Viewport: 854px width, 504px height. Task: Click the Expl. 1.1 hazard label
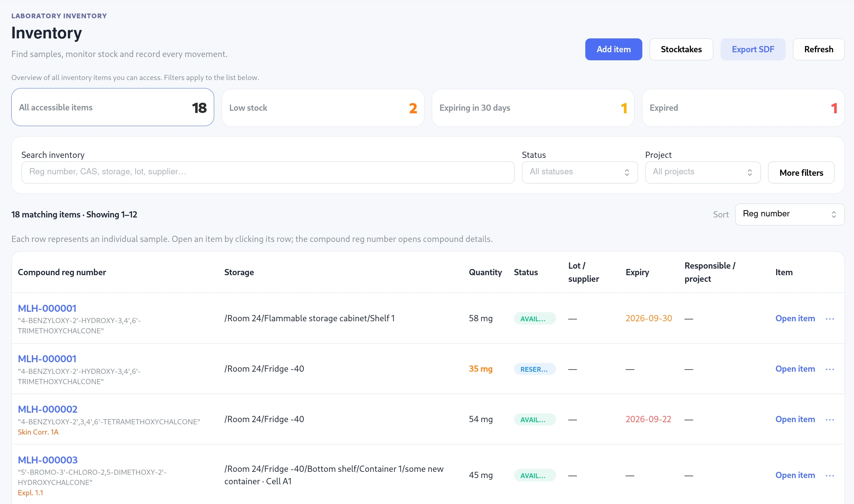[x=30, y=493]
